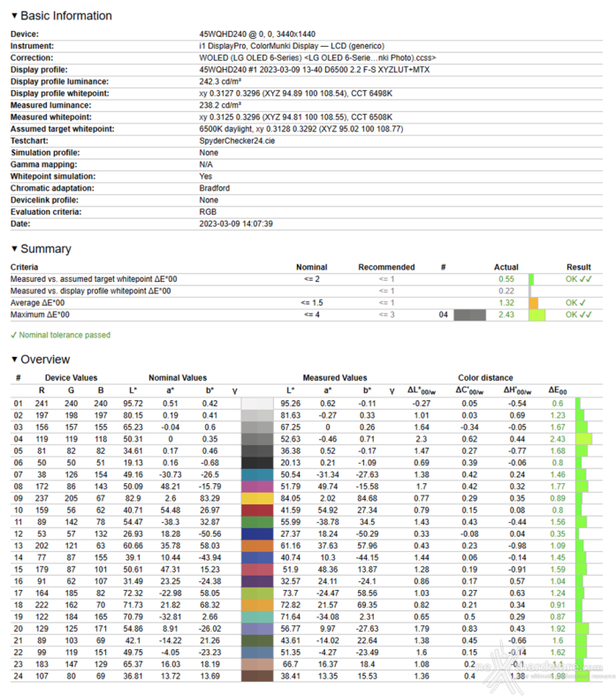Click the date 2023-03-09 14:07:39
This screenshot has height=696, width=616.
pos(236,223)
